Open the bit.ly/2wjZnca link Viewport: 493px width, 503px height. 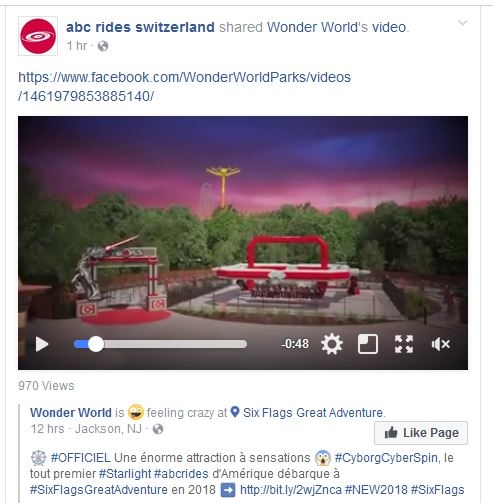click(x=291, y=490)
